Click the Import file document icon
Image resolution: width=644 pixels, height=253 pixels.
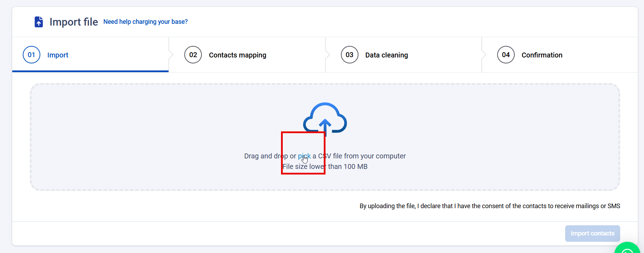coord(39,22)
